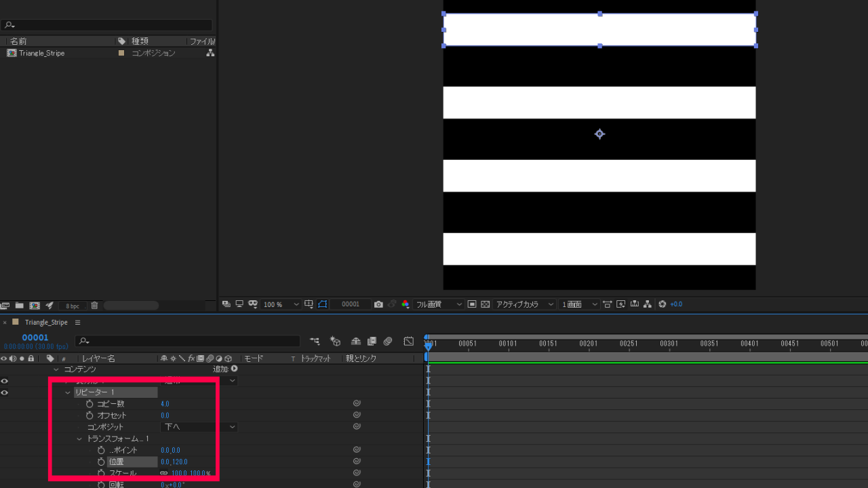The height and width of the screenshot is (488, 868).
Task: Open the 100 % magnification dropdown
Action: pos(281,304)
